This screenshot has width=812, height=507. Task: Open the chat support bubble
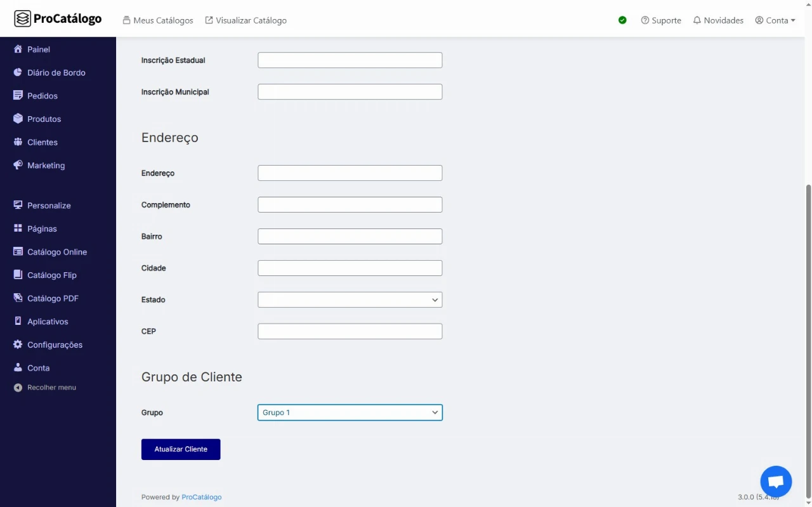[776, 482]
